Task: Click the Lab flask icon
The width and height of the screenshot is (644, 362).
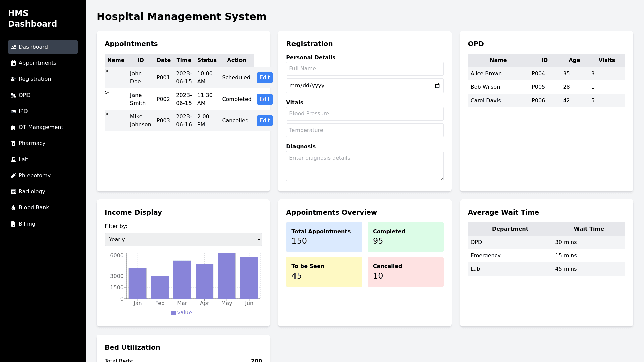Action: coord(13,160)
